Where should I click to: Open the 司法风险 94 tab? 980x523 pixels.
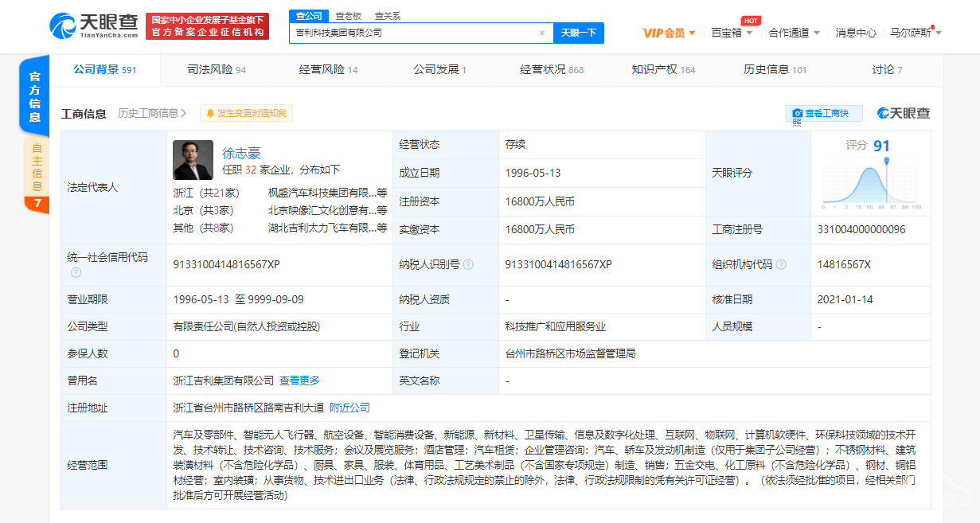217,70
